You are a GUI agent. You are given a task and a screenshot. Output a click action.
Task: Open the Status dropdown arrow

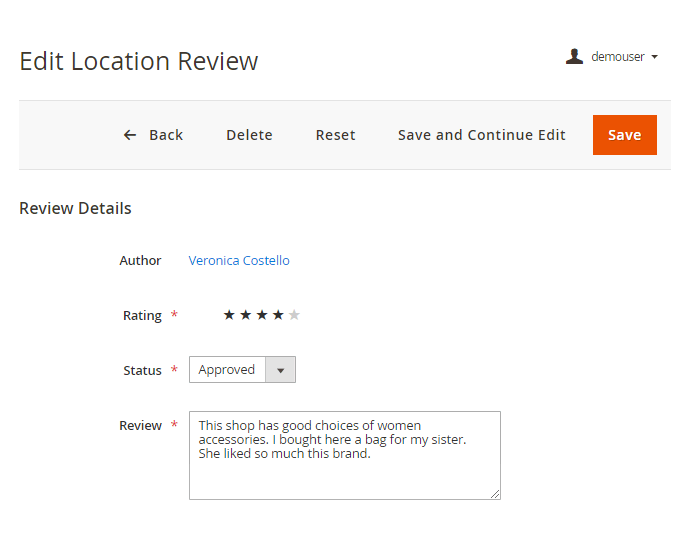(280, 370)
